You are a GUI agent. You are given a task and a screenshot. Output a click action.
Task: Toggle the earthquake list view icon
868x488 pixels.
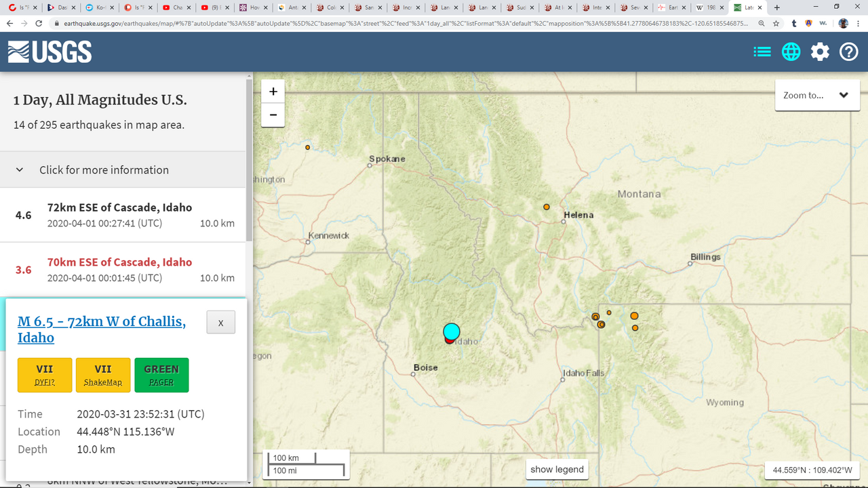coord(762,52)
